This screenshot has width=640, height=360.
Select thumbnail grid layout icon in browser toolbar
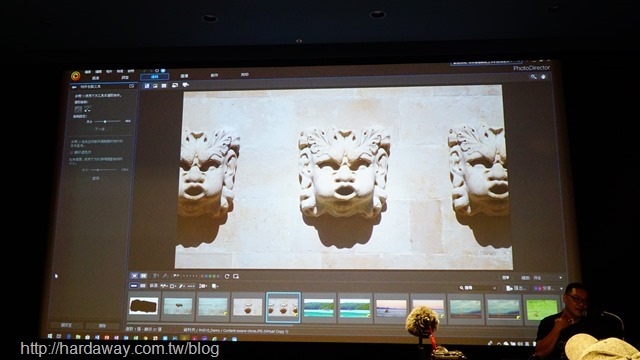[142, 286]
